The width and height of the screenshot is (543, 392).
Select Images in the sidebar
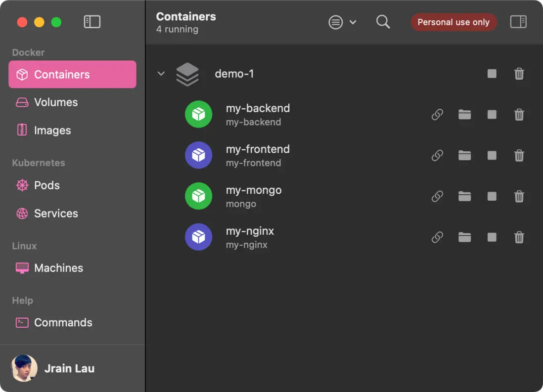tap(52, 131)
